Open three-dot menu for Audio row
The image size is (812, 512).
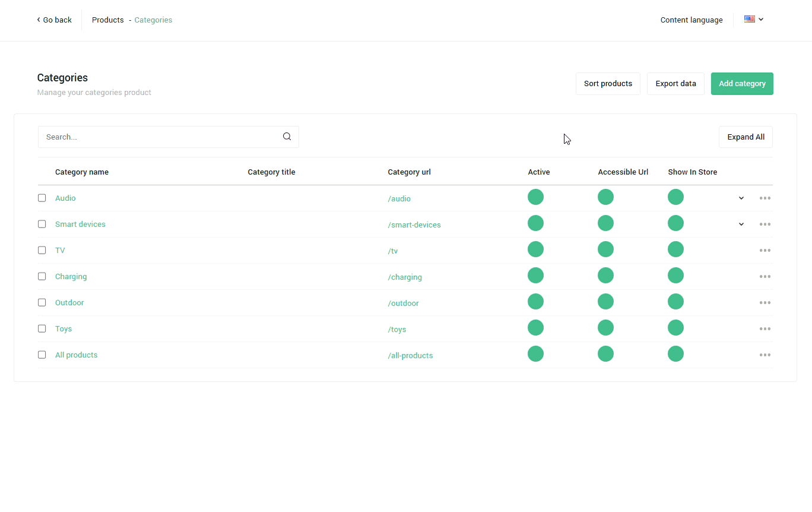[765, 198]
